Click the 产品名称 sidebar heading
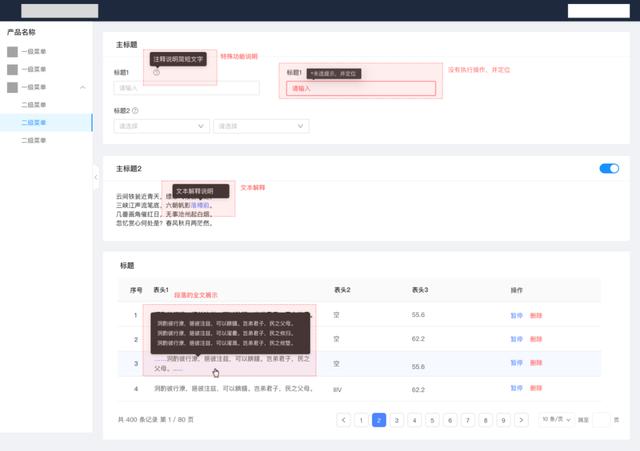Screen dimensions: 640x451 21,32
